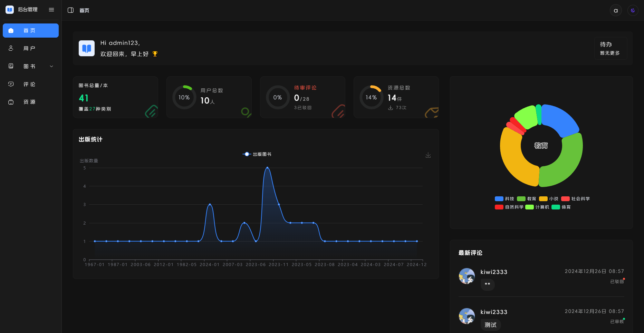The image size is (644, 333).
Task: Click the 后台管理 logo icon
Action: [10, 10]
